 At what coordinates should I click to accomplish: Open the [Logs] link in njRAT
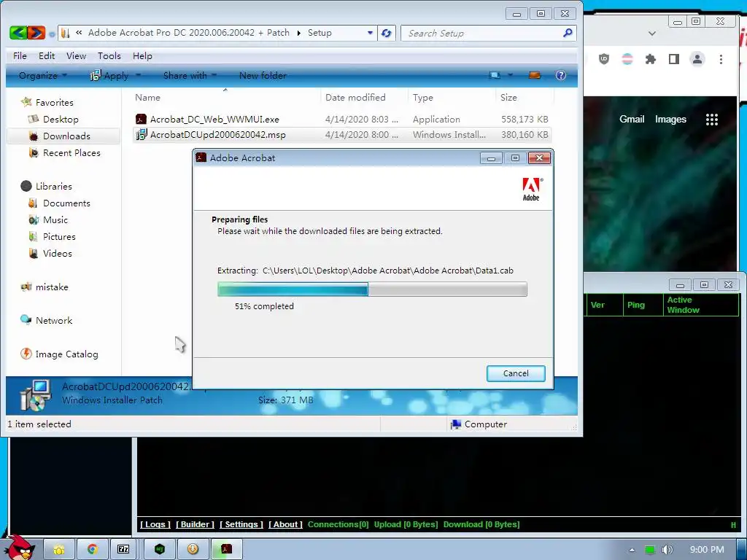(x=155, y=524)
